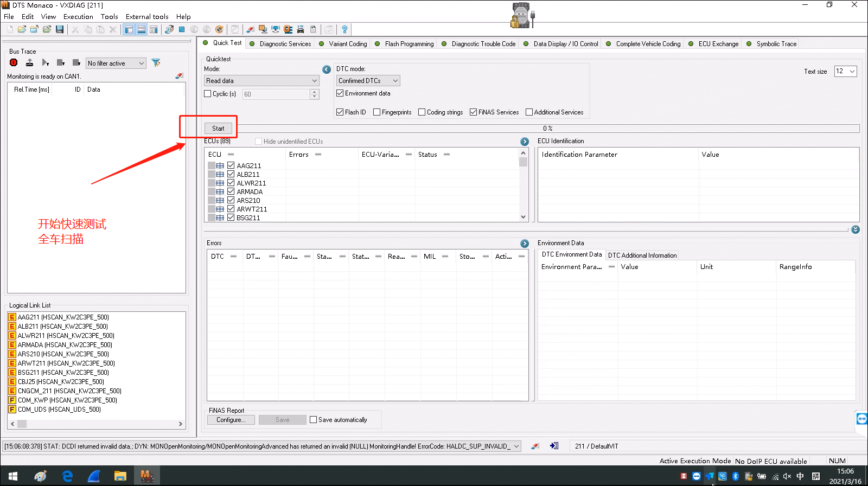Open the Execution menu
The image size is (868, 486).
(x=78, y=17)
